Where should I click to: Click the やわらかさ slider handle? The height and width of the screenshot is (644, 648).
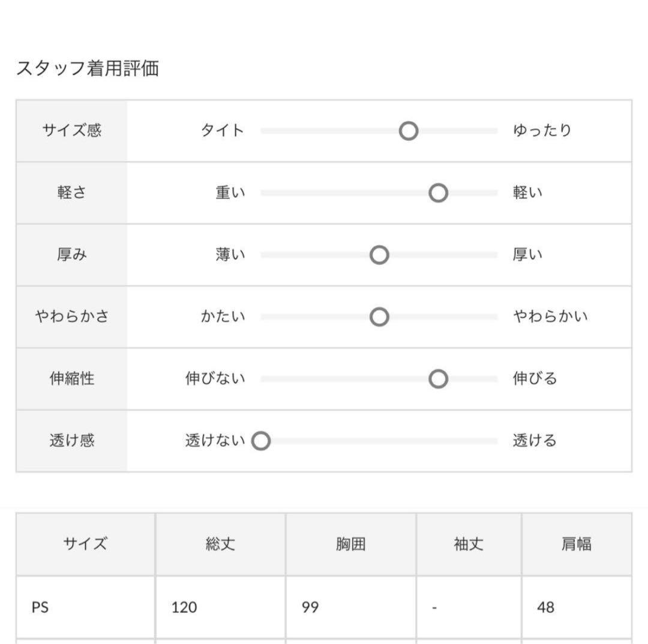pos(379,317)
